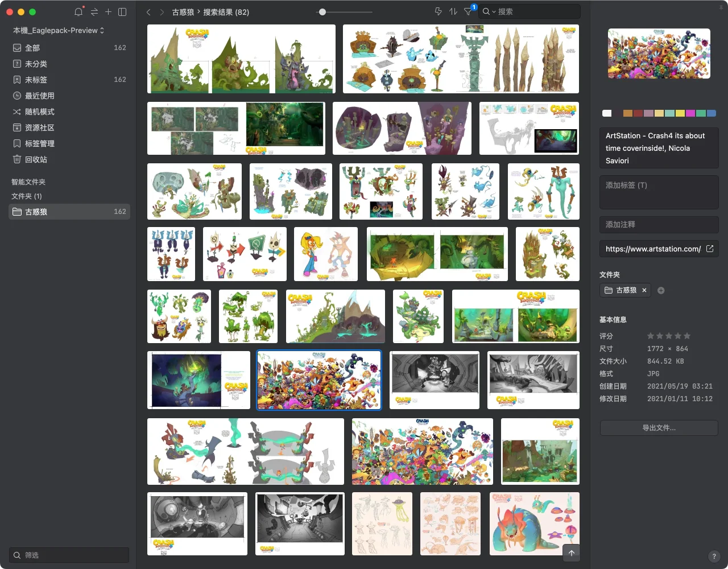Select the wooden spikes props thumbnail
Screen dimensions: 728x569
461,59
